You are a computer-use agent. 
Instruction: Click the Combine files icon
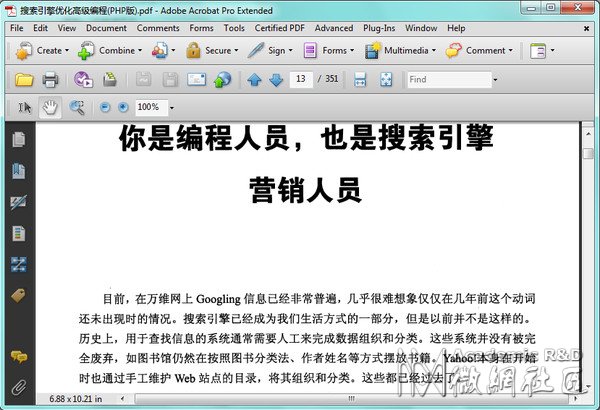tap(86, 51)
